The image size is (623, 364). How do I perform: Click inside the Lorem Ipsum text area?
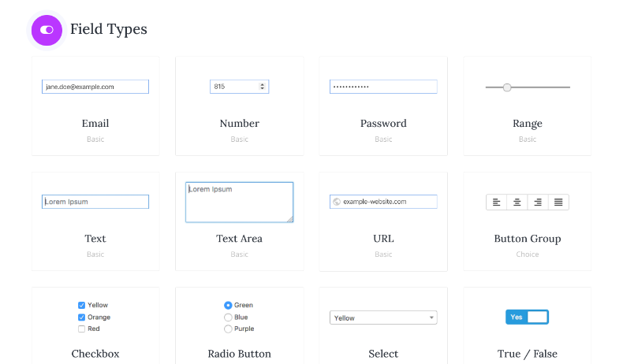pyautogui.click(x=239, y=202)
